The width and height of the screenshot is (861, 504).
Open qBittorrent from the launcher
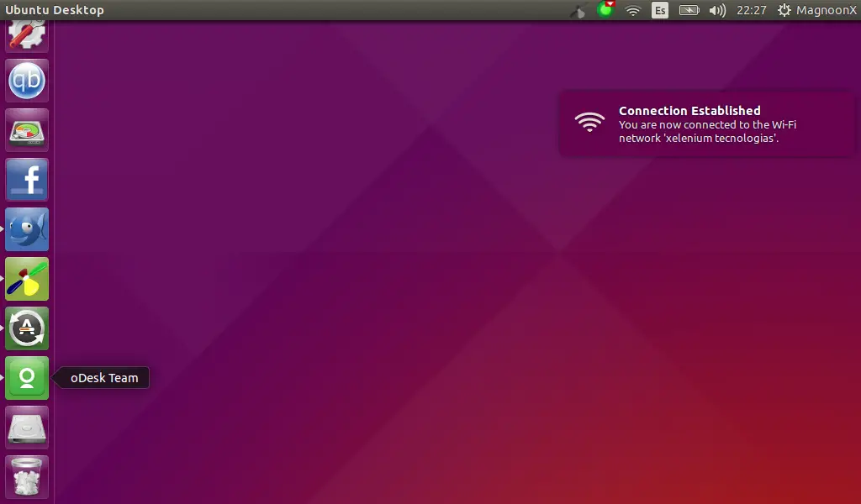[27, 81]
